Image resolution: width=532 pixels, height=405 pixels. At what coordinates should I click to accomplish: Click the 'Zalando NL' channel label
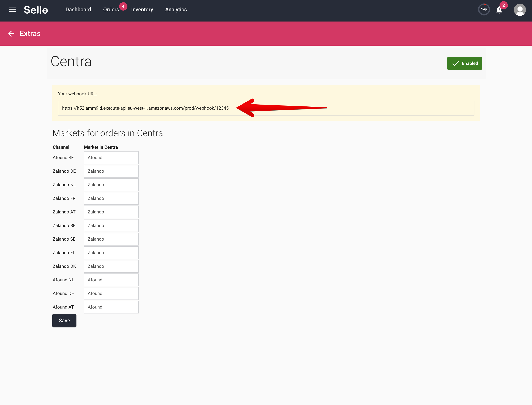64,185
